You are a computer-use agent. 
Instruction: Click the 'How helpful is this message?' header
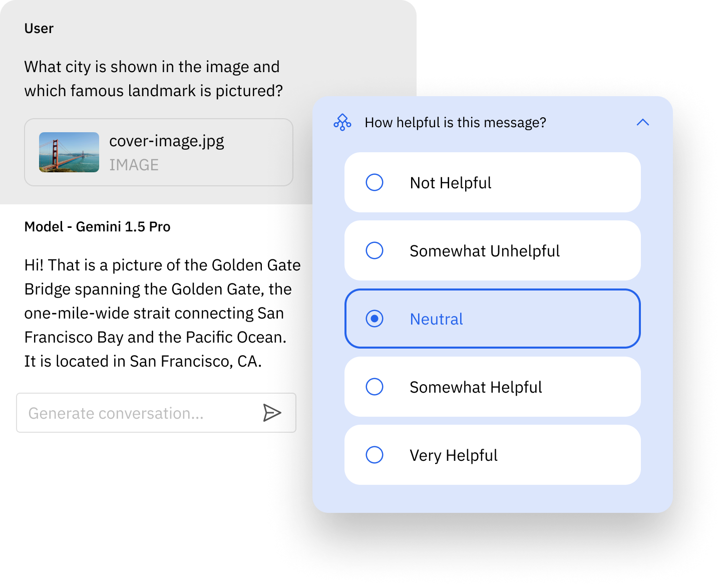[x=455, y=122]
